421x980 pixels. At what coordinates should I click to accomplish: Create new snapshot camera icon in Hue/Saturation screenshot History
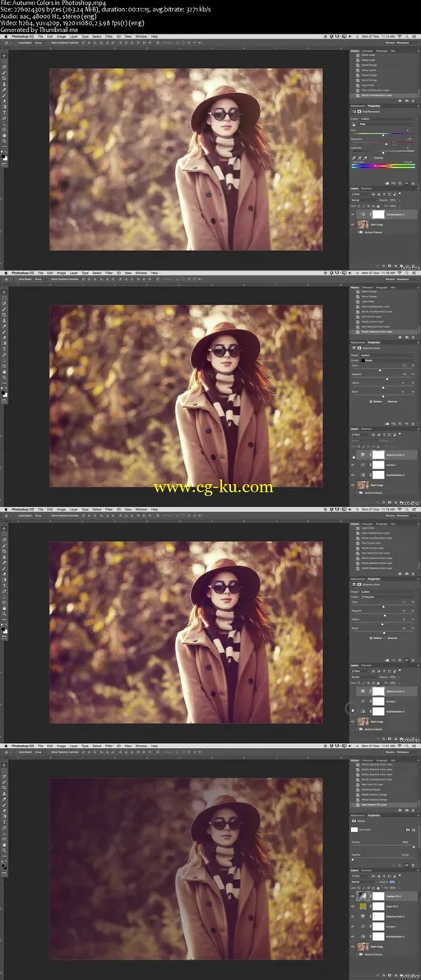tap(407, 101)
